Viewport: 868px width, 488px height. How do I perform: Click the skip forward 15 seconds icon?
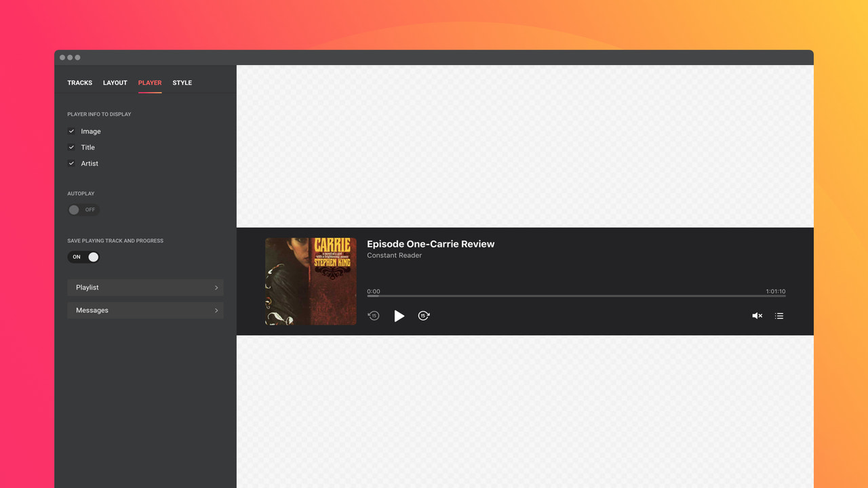(x=424, y=316)
